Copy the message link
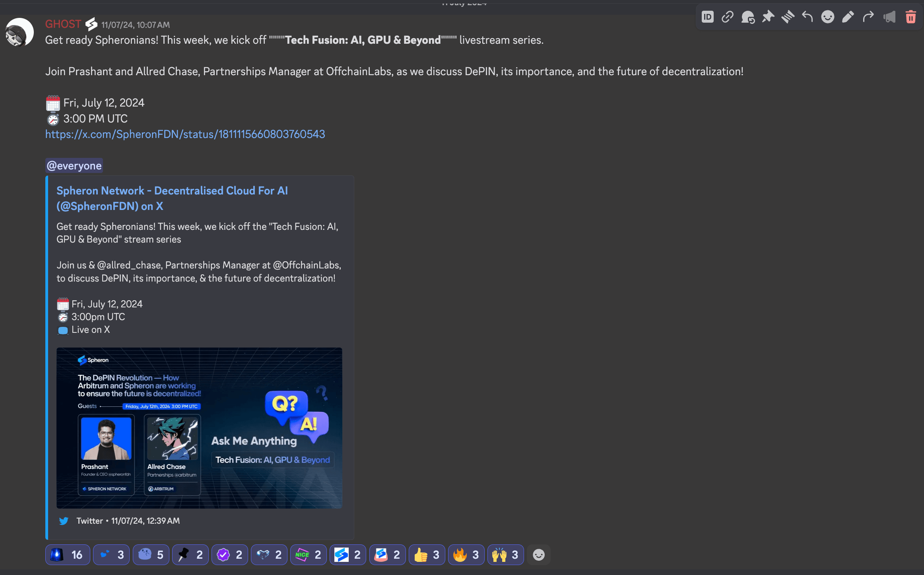924x575 pixels. click(728, 17)
